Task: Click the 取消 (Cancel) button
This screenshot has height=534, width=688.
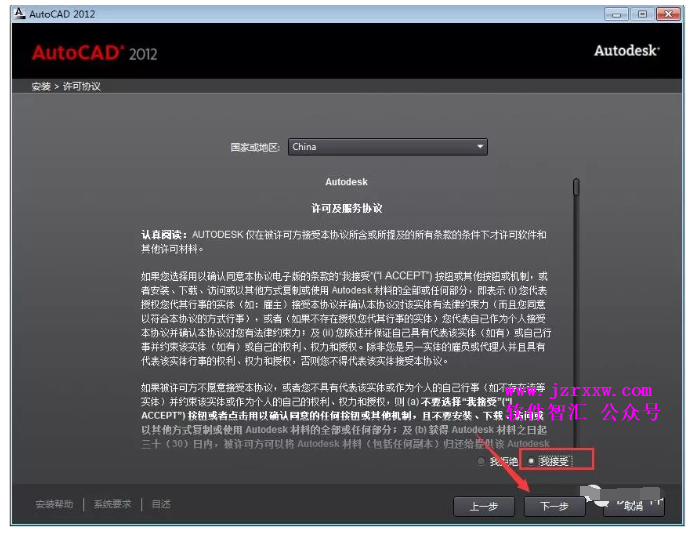Action: tap(634, 506)
